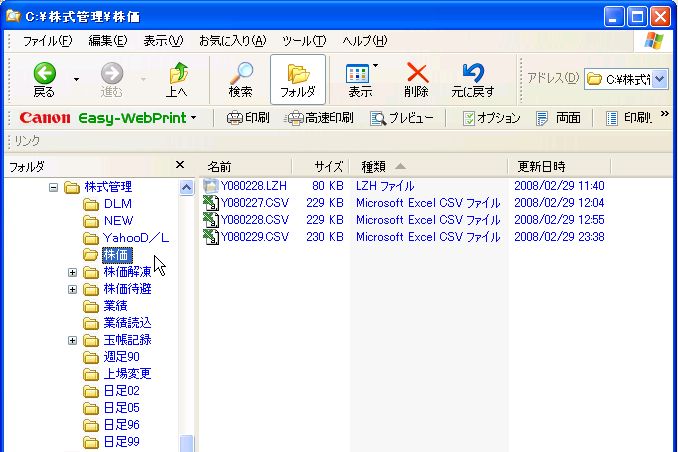The height and width of the screenshot is (452, 678).
Task: Open the address bar dropdown arrow
Action: (x=658, y=79)
